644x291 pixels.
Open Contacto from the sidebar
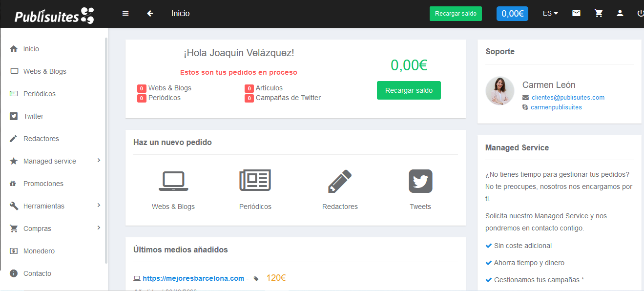click(x=37, y=273)
